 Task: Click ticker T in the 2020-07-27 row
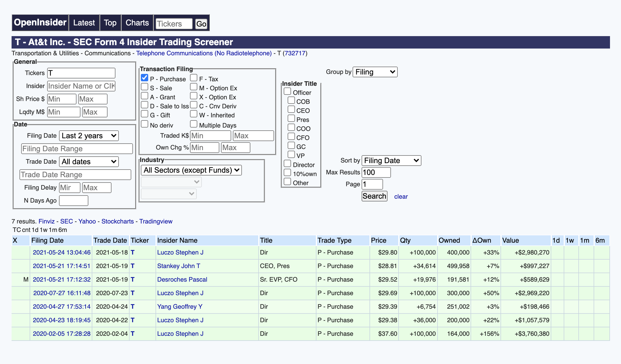click(x=133, y=293)
